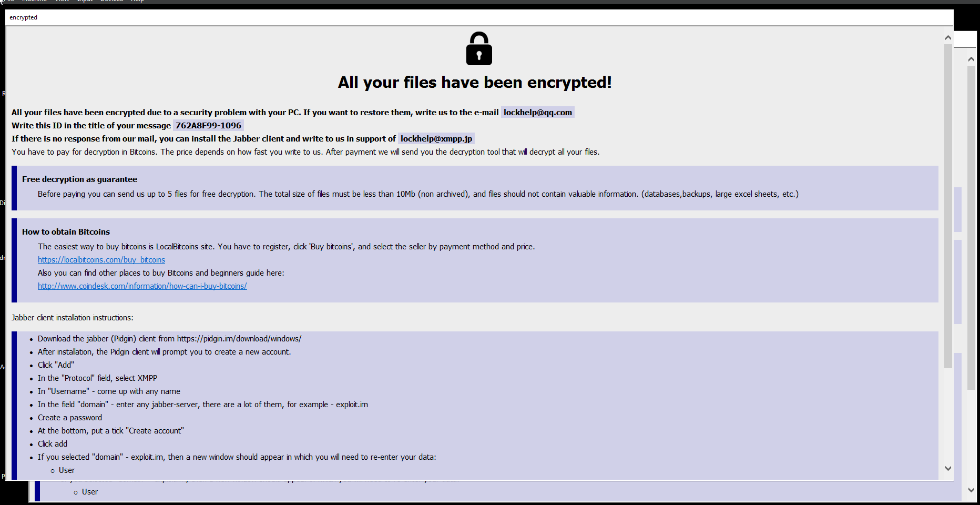This screenshot has width=980, height=505.
Task: Click the 'How to obtain Bitcoins' heading
Action: [x=66, y=232]
